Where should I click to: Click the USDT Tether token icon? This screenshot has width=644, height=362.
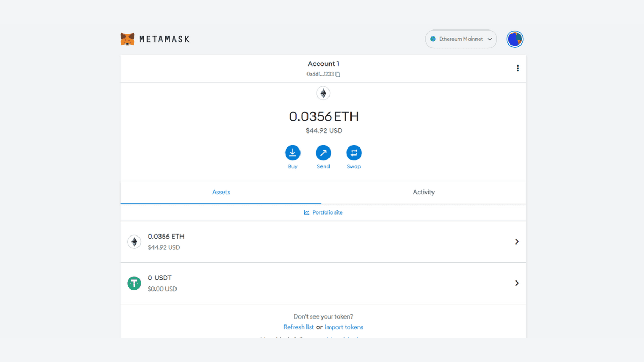[x=134, y=283]
